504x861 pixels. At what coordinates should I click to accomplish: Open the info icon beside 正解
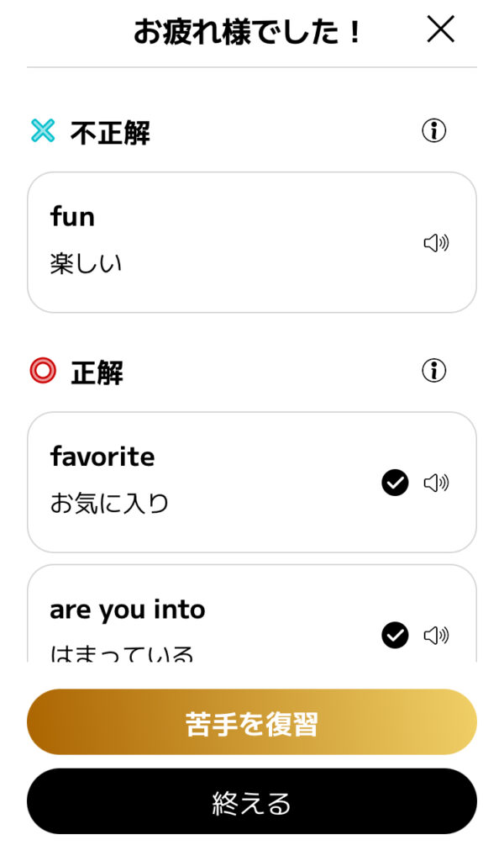[x=433, y=371]
